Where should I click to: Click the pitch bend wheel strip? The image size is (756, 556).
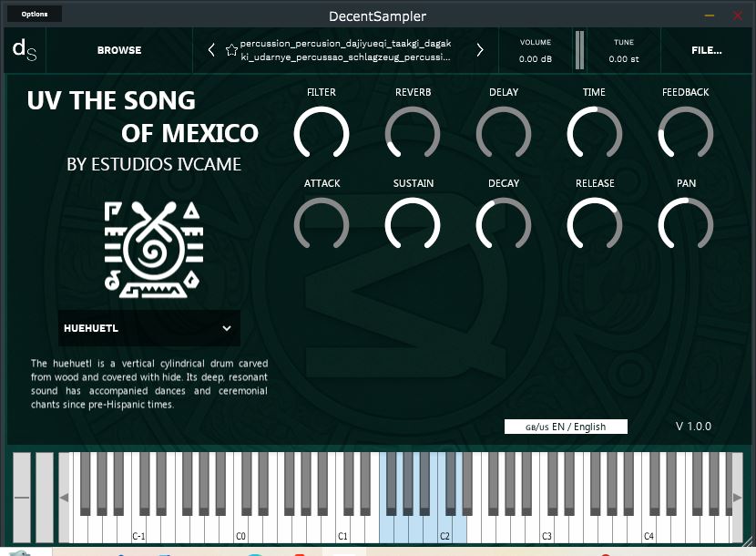point(21,497)
